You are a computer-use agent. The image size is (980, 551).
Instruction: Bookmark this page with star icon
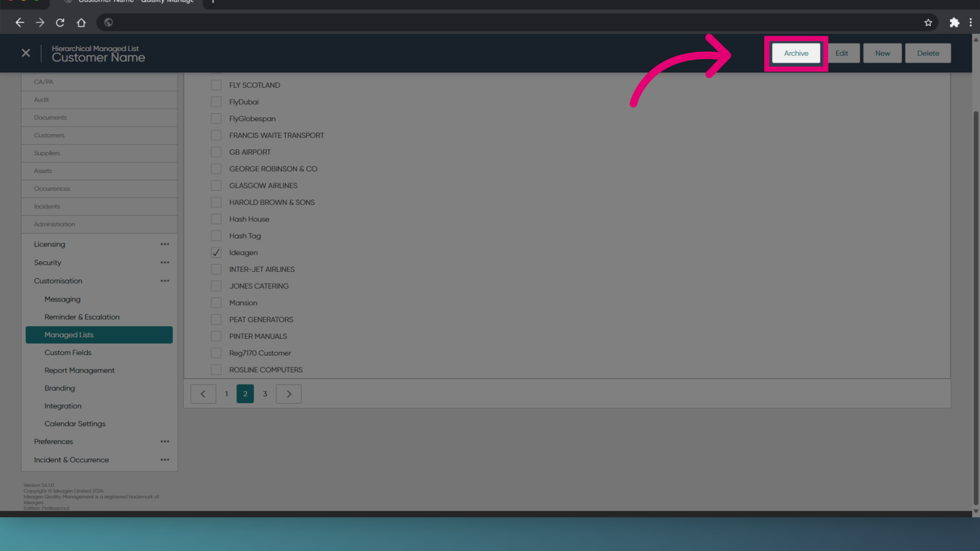928,22
